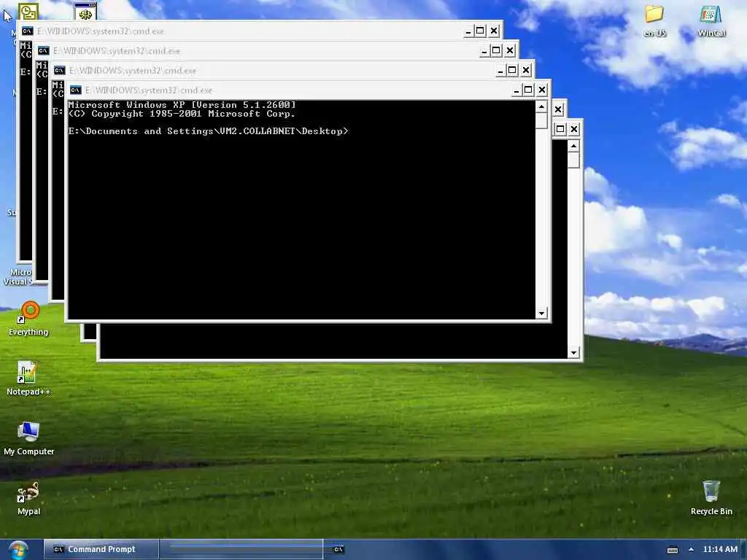Click '(C) Copyright 1985-2001 Microsoft Corp.' line
Image resolution: width=747 pixels, height=560 pixels.
tap(182, 114)
